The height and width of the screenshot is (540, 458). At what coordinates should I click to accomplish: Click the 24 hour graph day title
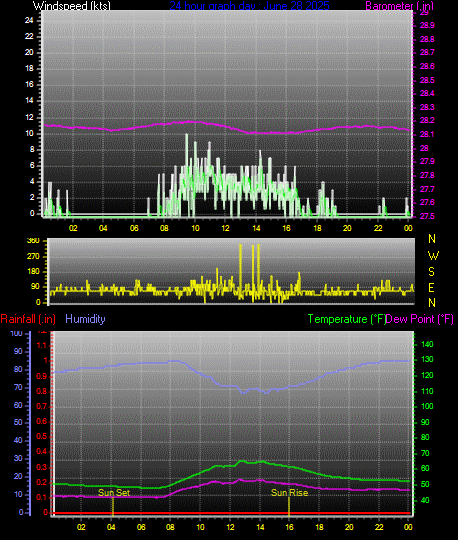click(x=249, y=5)
